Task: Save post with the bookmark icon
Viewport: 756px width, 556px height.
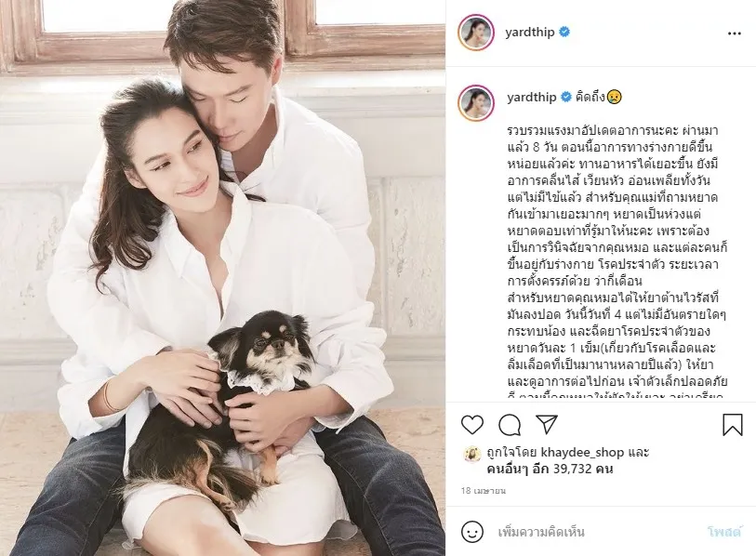Action: 733,425
